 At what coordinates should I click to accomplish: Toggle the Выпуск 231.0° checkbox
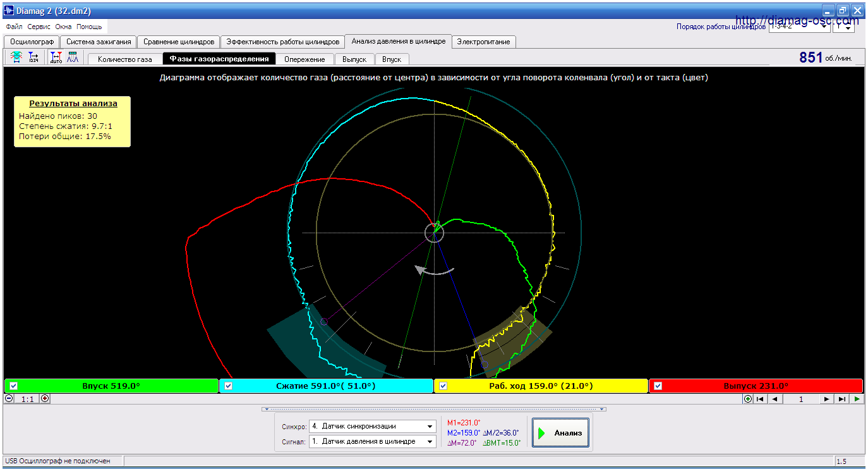(x=658, y=386)
